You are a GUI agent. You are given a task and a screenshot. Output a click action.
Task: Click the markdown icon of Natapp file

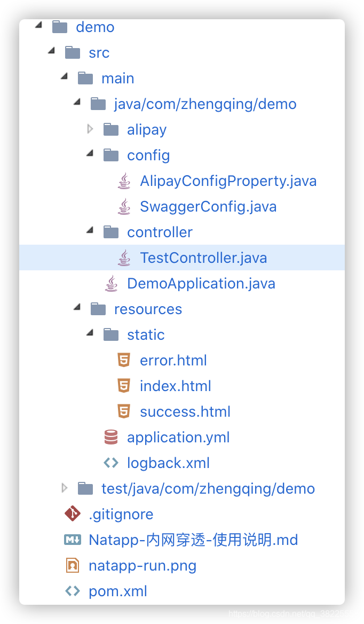click(x=72, y=540)
